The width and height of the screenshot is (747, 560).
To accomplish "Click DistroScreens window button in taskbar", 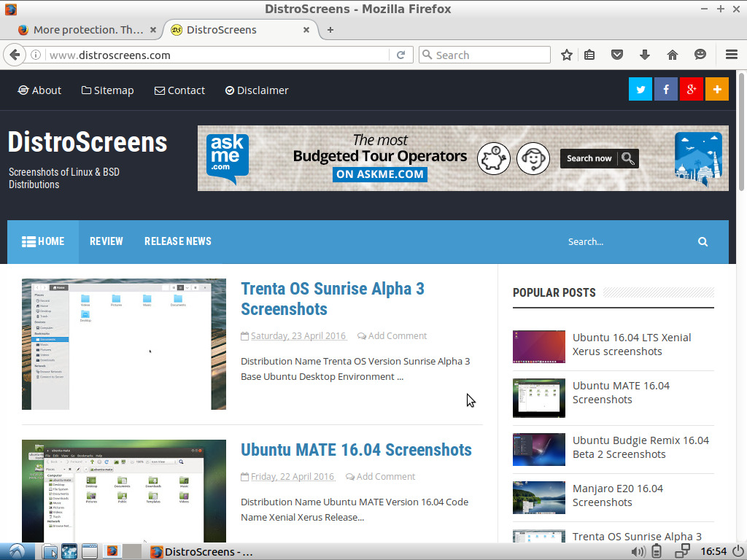I will [202, 551].
